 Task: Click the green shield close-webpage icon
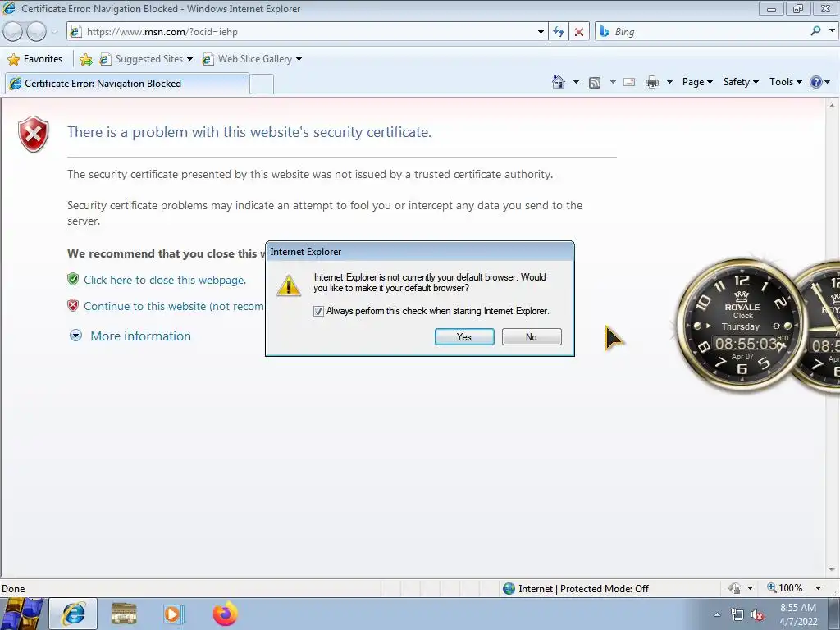(73, 279)
